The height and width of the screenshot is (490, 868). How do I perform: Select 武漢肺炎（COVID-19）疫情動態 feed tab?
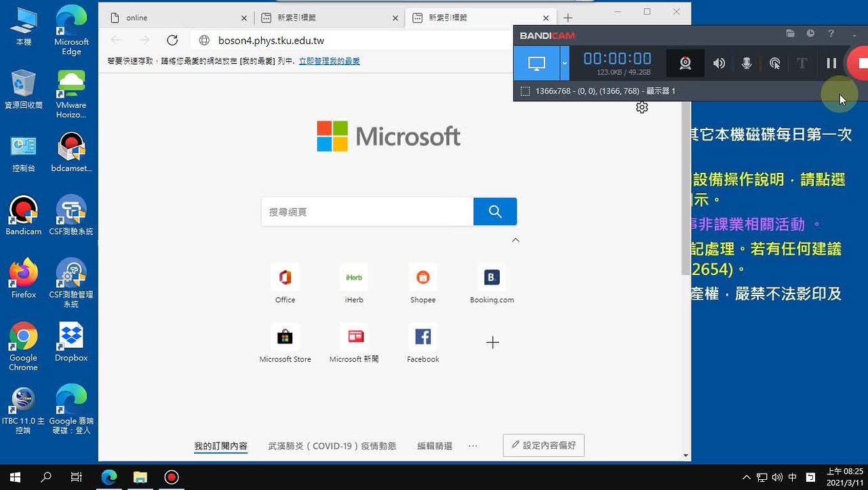(332, 446)
